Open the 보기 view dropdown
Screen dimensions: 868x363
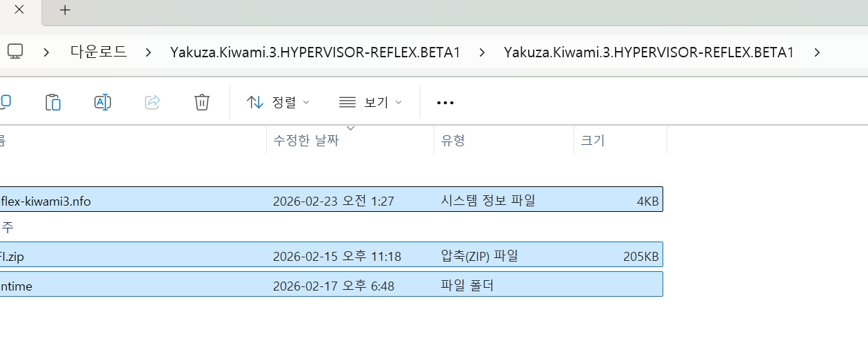pyautogui.click(x=370, y=102)
